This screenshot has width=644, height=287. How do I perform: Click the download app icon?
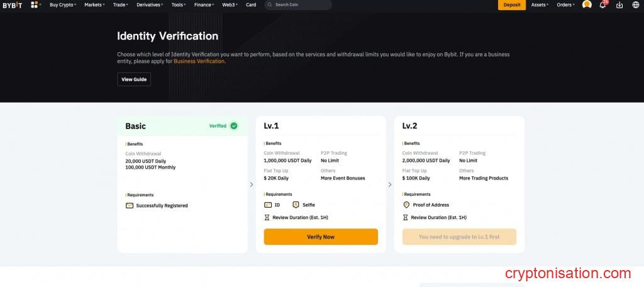pyautogui.click(x=619, y=5)
